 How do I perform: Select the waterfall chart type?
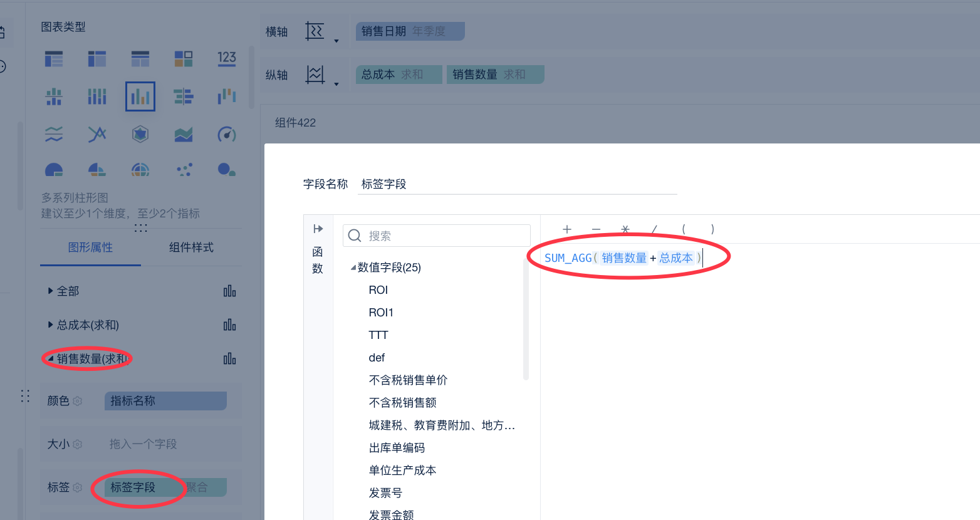coord(227,96)
